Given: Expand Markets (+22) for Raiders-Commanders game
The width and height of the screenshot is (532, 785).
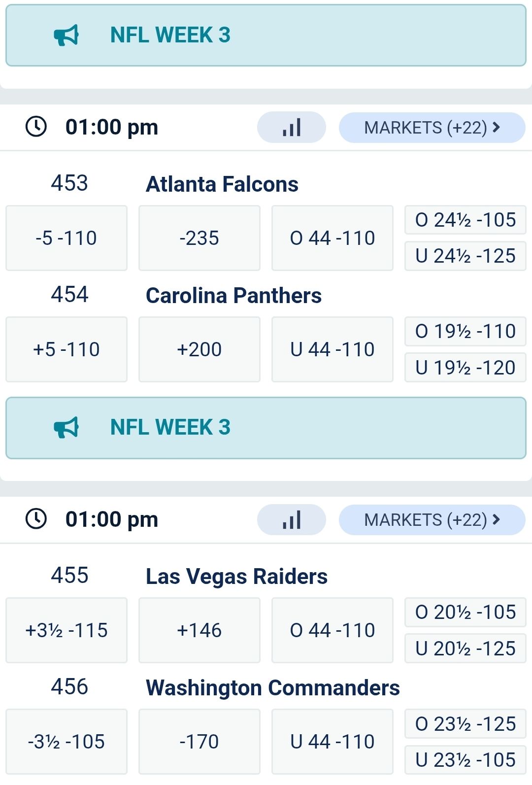Looking at the screenshot, I should coord(432,520).
